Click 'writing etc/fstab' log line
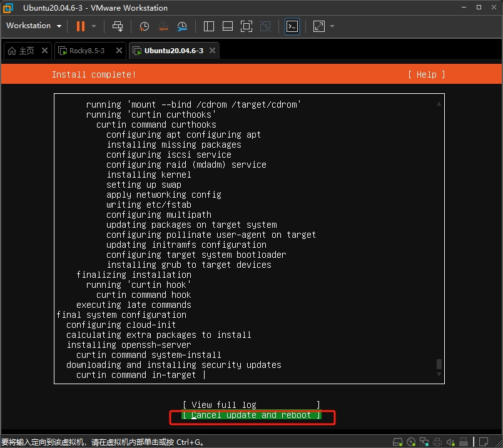The width and height of the screenshot is (503, 448). coord(149,205)
